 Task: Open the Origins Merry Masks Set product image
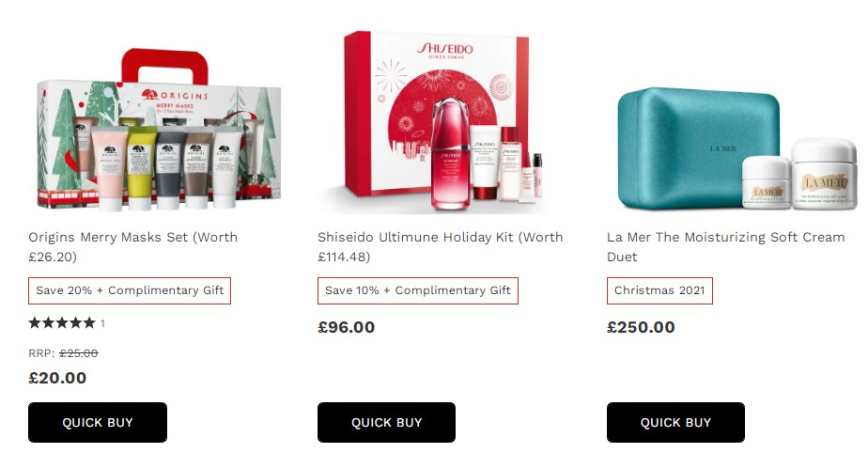tap(159, 129)
